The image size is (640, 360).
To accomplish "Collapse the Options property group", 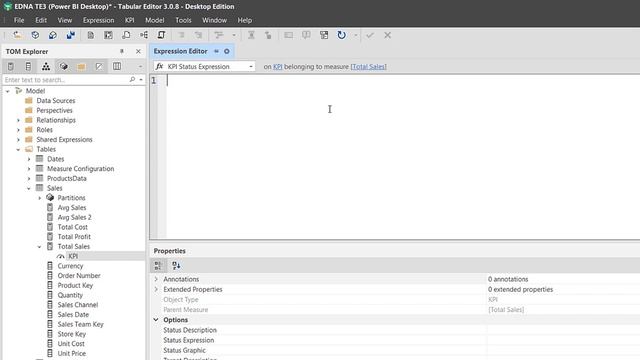I will (156, 320).
